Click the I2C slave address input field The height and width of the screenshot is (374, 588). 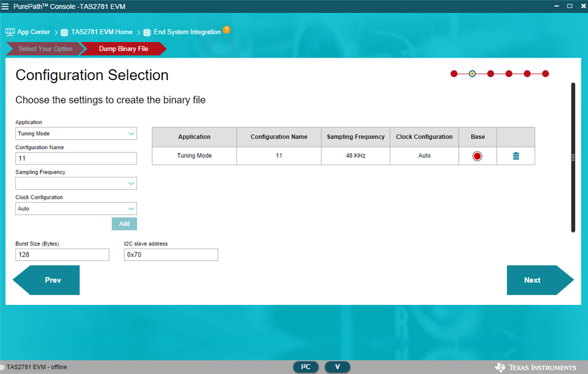(171, 255)
